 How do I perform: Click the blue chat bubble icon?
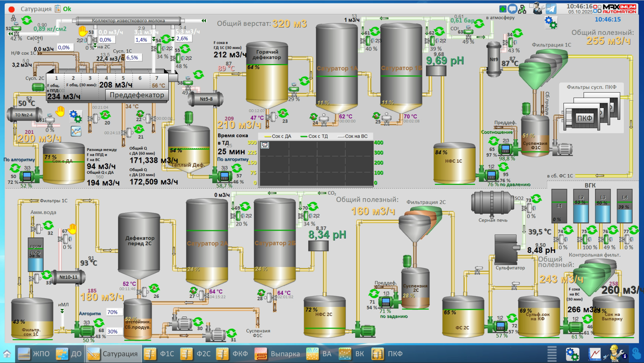(x=512, y=9)
